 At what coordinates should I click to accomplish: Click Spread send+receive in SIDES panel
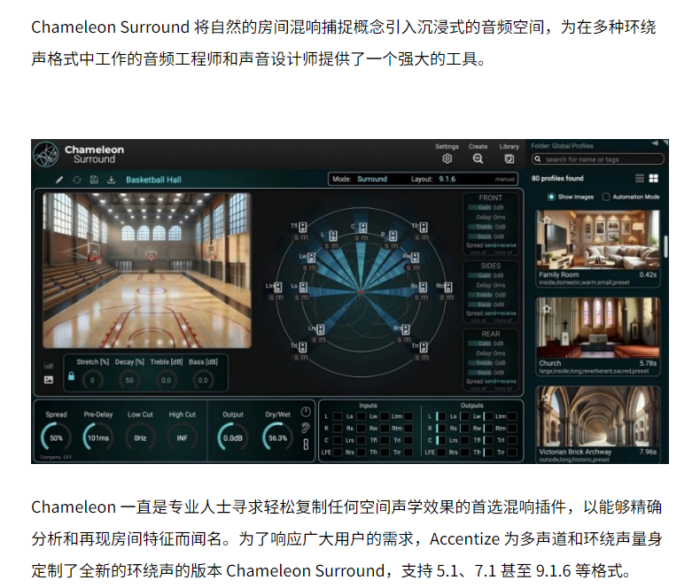491,313
